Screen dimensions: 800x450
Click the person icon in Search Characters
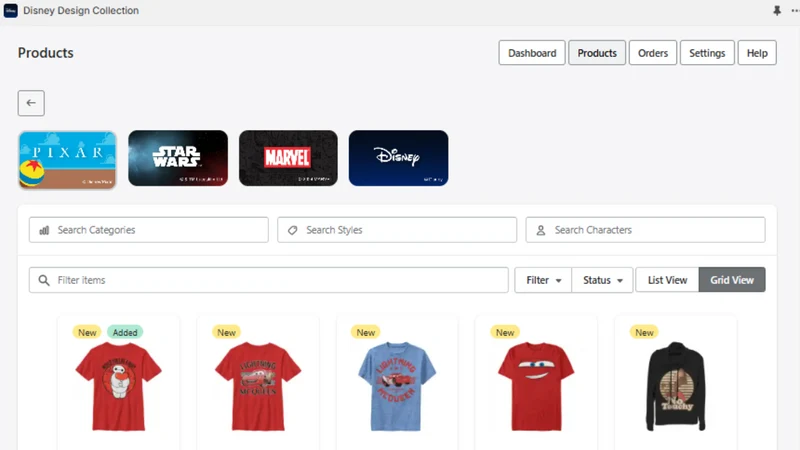click(541, 230)
